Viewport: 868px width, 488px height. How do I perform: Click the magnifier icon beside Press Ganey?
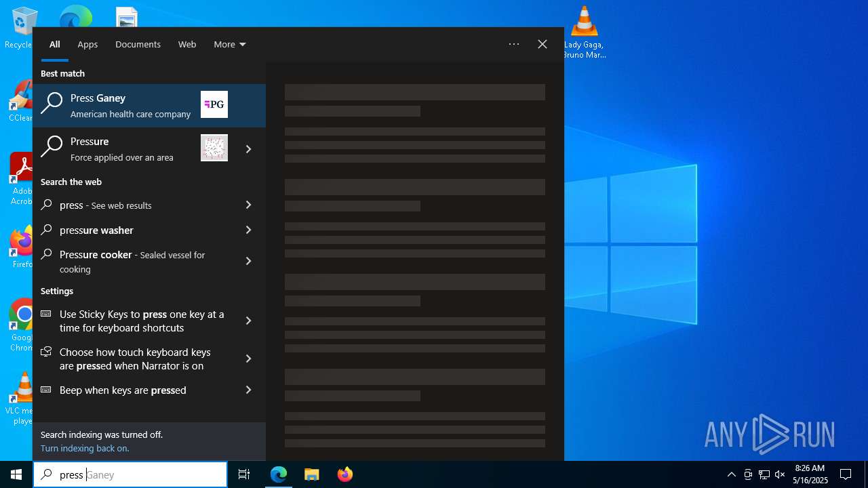coord(52,104)
